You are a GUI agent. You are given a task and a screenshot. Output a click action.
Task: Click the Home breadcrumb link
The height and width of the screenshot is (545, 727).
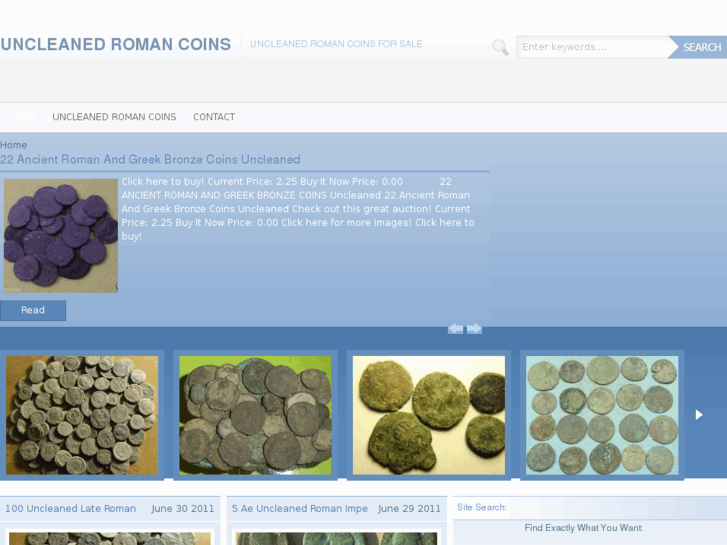tap(13, 145)
